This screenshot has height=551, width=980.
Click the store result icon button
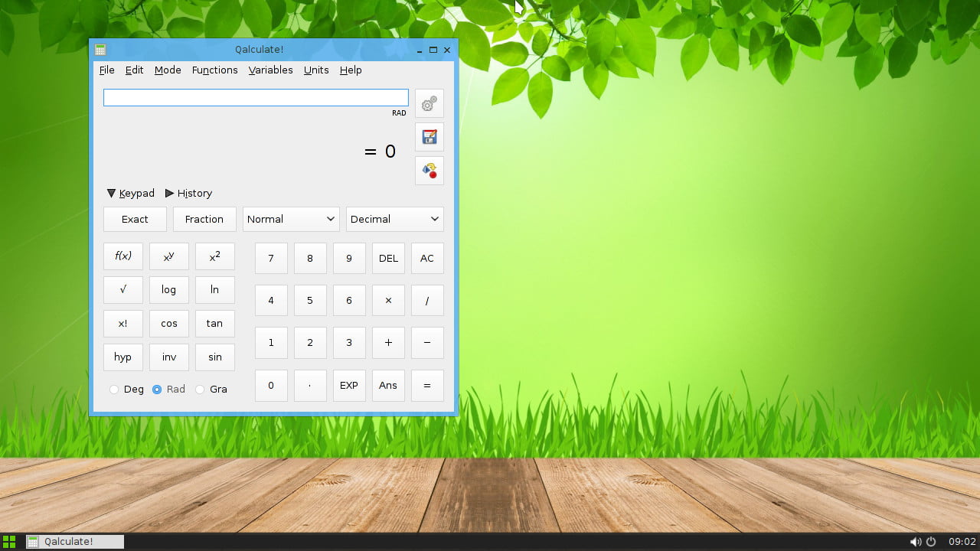[x=430, y=137]
